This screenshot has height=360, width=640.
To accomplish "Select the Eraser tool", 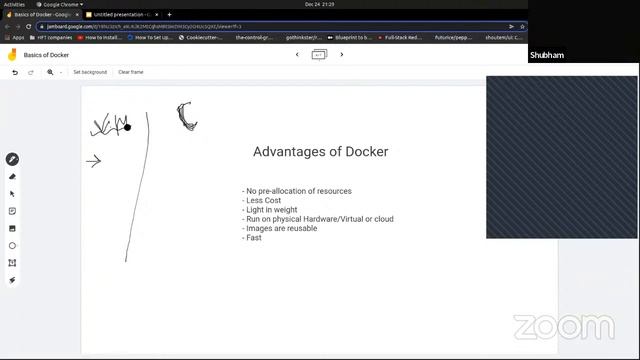I will (12, 177).
